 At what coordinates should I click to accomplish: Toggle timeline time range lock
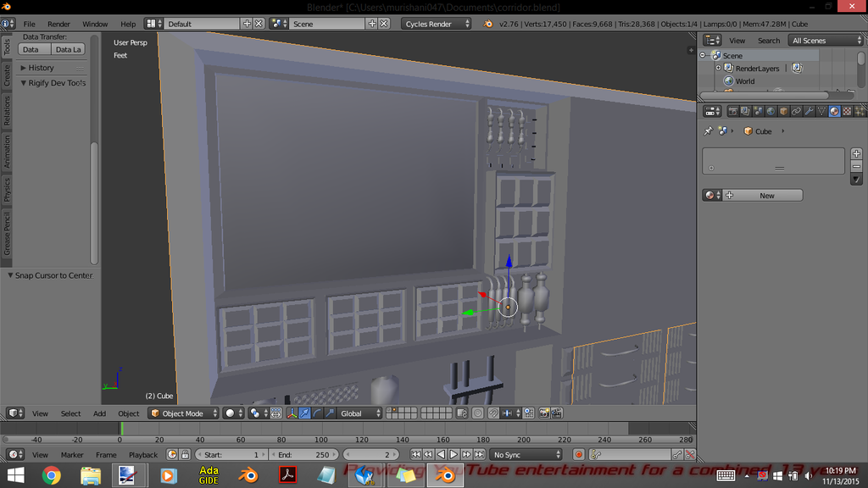point(185,455)
